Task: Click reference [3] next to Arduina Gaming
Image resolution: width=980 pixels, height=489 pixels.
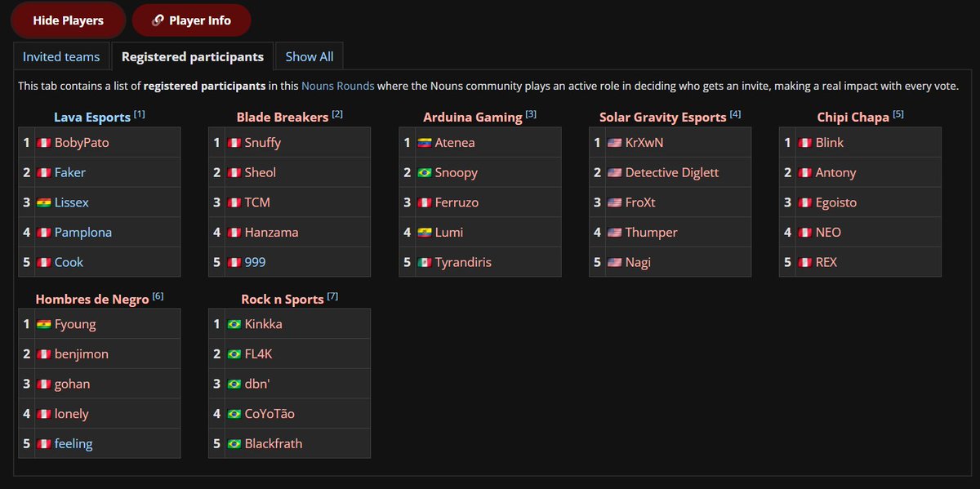Action: 532,114
